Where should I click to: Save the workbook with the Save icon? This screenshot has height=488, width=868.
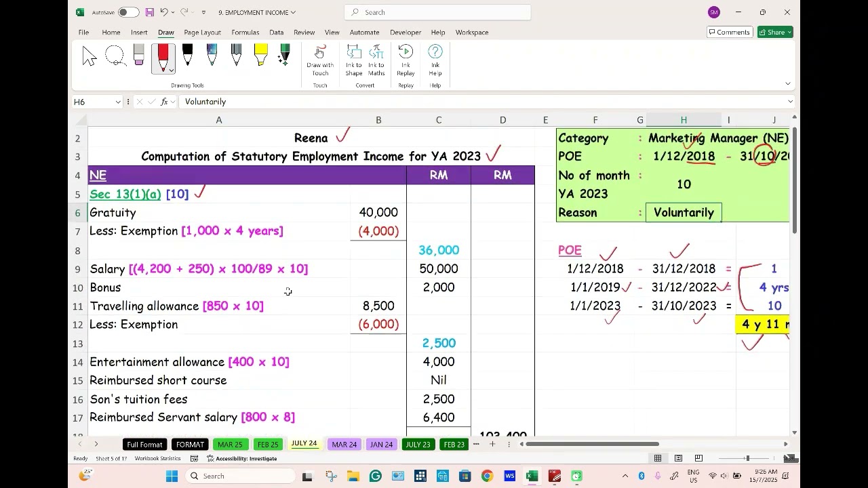[x=149, y=12]
